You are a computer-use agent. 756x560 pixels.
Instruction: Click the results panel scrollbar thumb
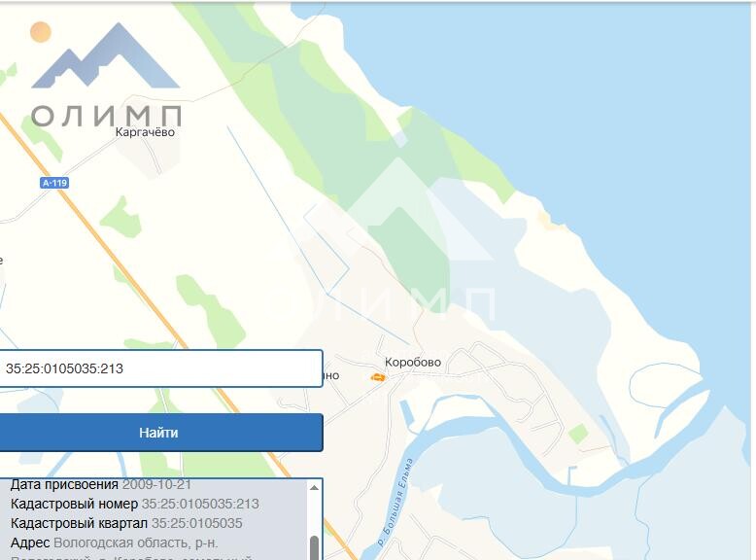(x=314, y=548)
